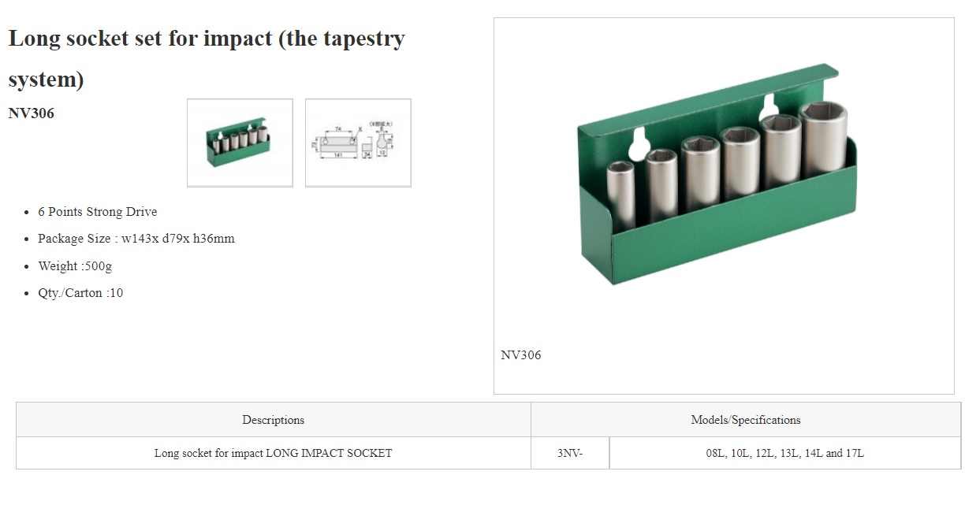
Task: Select the Qty./Carton :10 bullet
Action: (80, 293)
